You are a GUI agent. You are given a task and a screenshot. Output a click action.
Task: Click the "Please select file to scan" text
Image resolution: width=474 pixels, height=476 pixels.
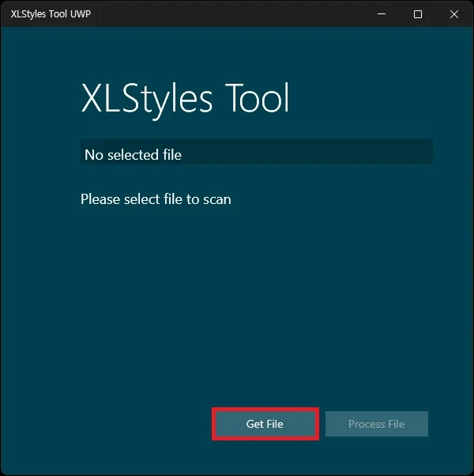click(x=156, y=199)
